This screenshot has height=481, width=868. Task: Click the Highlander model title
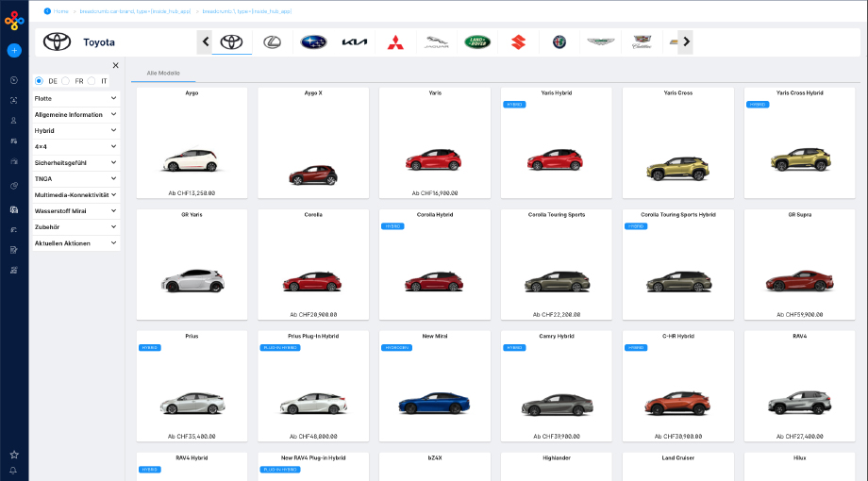click(x=557, y=457)
